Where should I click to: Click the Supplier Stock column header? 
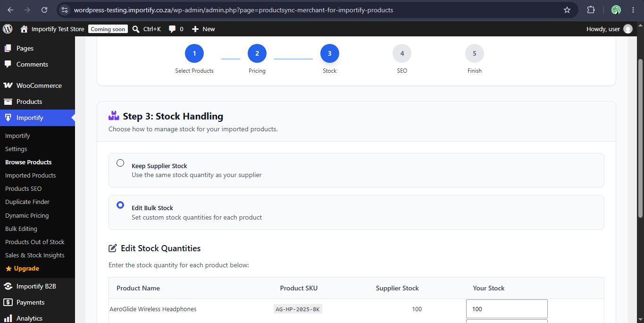tap(397, 288)
